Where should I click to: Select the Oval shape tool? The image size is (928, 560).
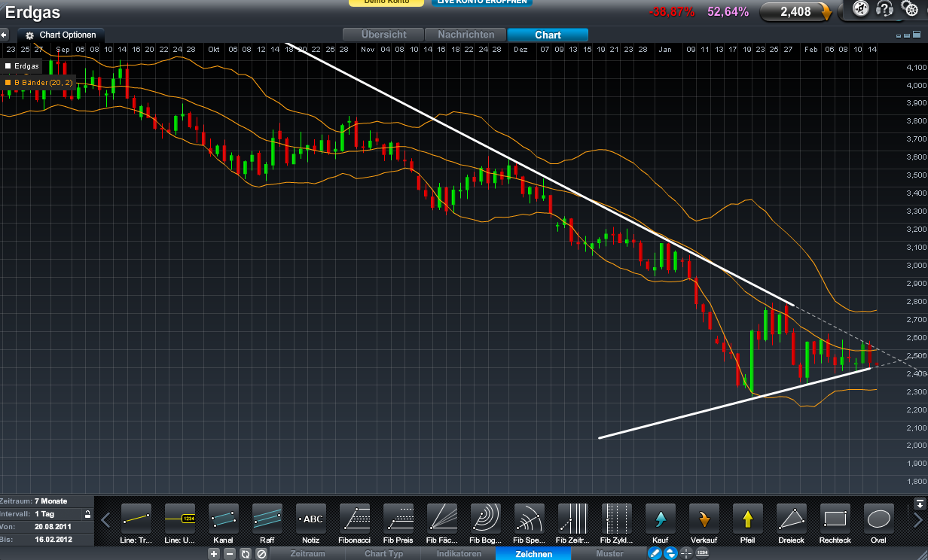tap(879, 524)
